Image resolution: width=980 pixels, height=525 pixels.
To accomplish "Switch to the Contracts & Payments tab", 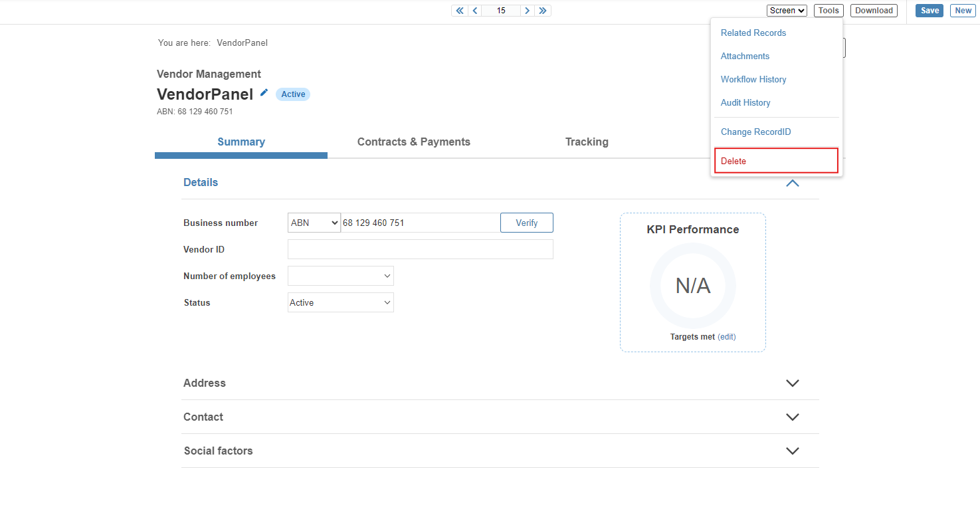I will tap(413, 142).
